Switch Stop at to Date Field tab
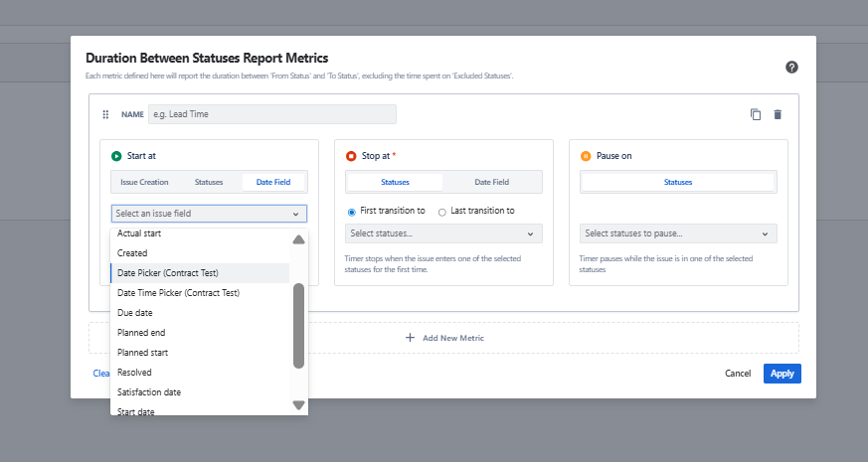The image size is (868, 462). click(x=491, y=182)
